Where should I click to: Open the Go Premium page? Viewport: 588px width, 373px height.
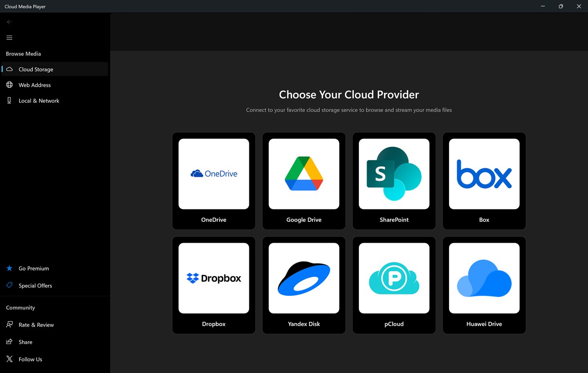(34, 268)
